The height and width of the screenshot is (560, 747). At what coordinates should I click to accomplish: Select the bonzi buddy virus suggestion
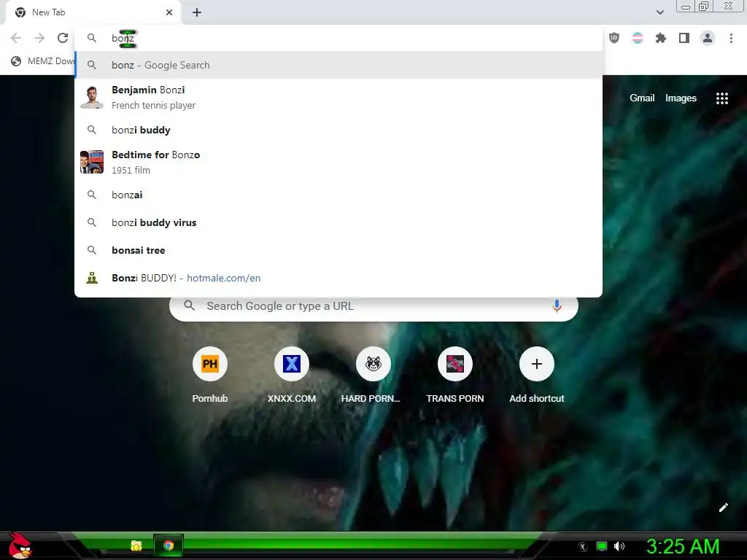pos(338,222)
